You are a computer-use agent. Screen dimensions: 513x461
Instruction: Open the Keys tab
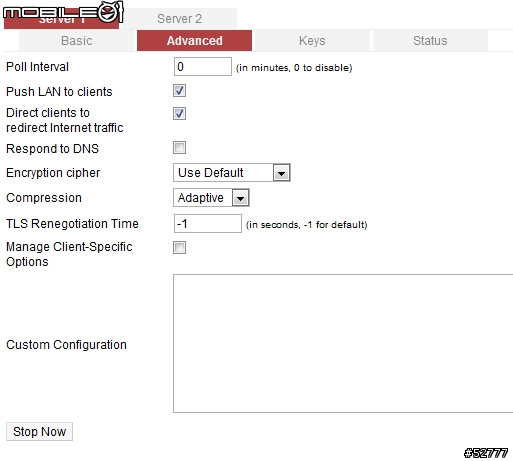point(312,41)
